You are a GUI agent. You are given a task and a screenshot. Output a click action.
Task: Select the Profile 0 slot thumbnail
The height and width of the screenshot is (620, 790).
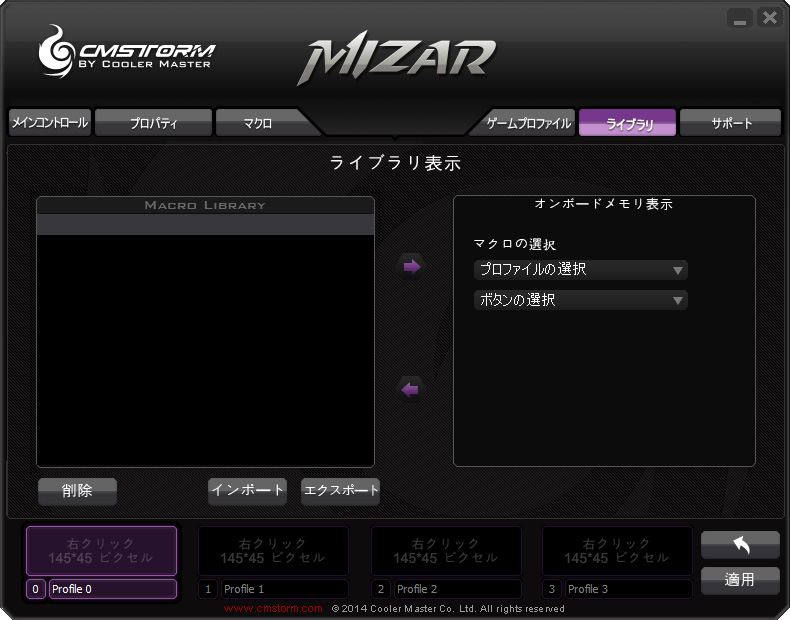point(101,551)
